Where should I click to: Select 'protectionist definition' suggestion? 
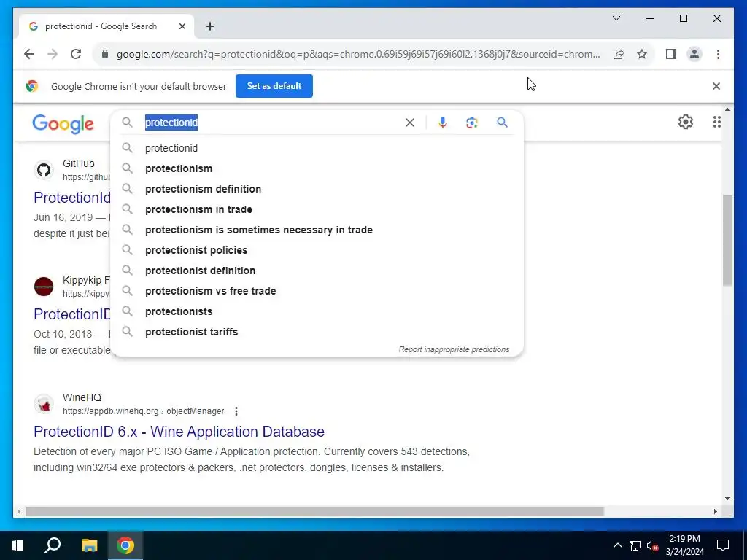click(x=317, y=271)
